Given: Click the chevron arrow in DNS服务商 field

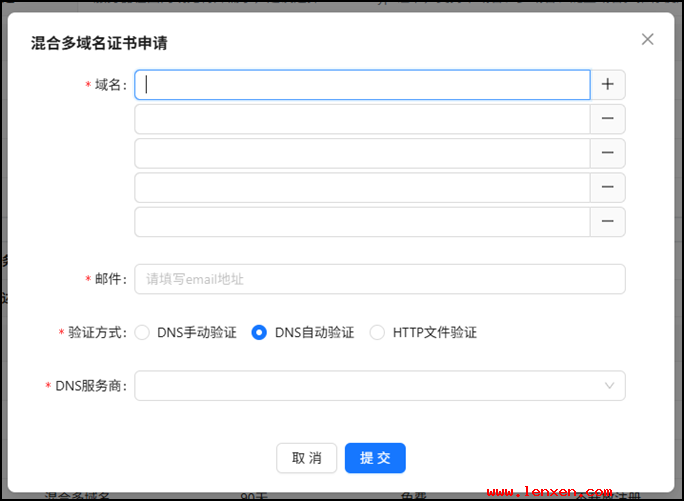Looking at the screenshot, I should 609,386.
